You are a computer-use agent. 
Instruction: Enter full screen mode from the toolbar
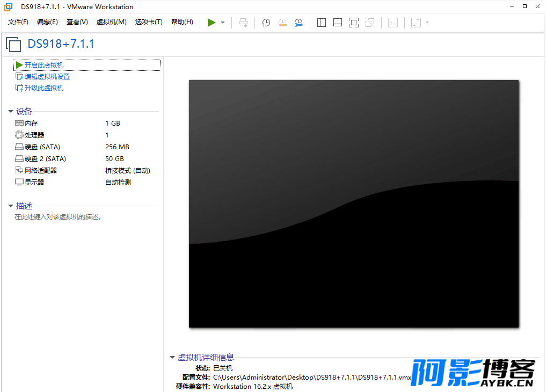tap(354, 23)
